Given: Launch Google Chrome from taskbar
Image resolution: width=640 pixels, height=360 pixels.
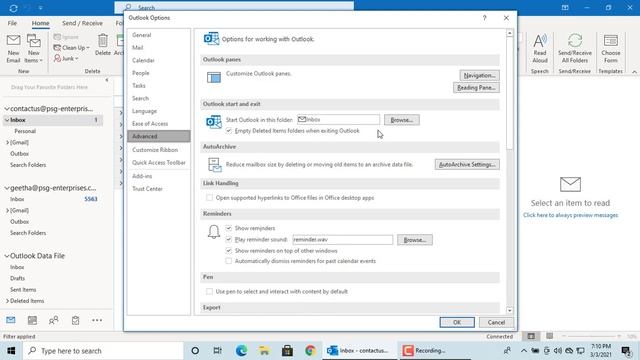Looking at the screenshot, I should click(x=310, y=351).
